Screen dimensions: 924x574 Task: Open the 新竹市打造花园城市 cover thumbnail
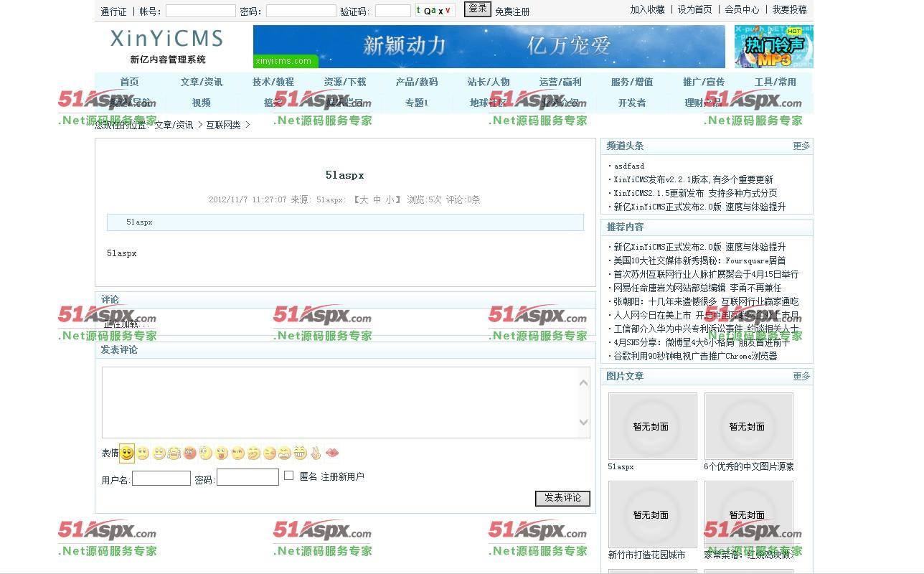653,514
